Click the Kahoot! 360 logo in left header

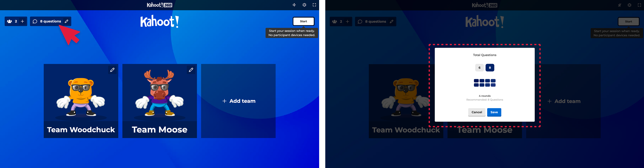[159, 5]
